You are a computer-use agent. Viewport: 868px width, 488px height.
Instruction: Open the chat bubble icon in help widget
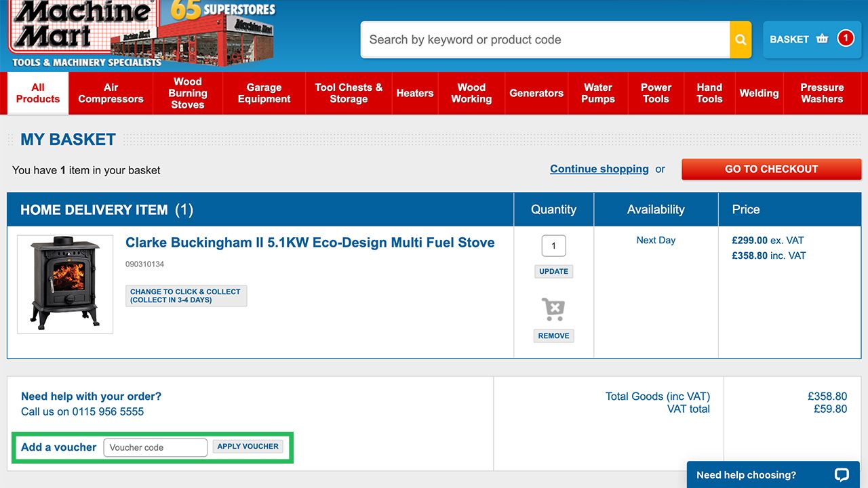pyautogui.click(x=842, y=474)
